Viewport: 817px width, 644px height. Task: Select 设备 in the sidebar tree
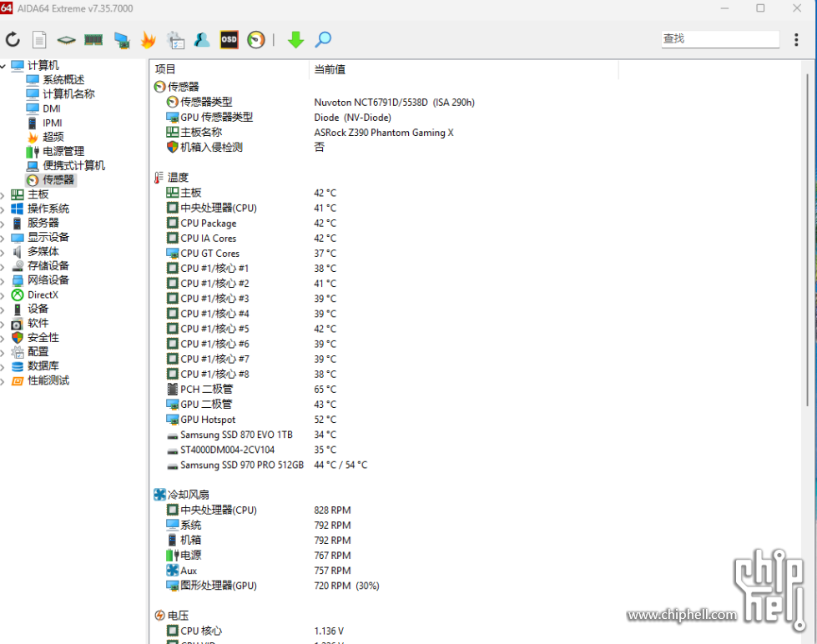coord(38,309)
